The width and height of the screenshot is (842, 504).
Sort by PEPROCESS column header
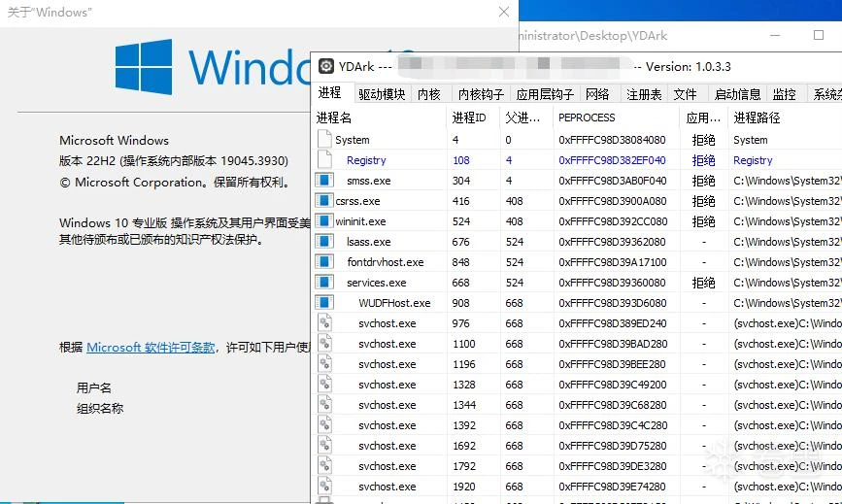coord(617,118)
